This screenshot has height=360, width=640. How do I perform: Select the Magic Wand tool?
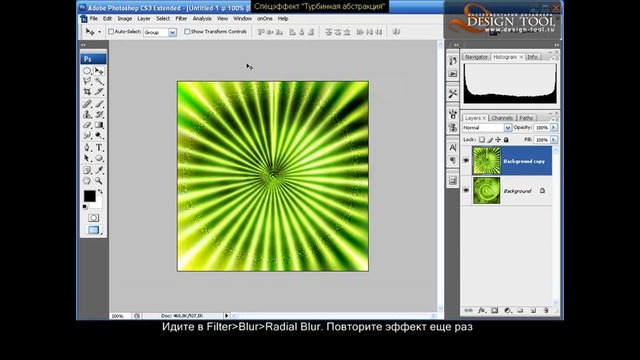[99, 81]
